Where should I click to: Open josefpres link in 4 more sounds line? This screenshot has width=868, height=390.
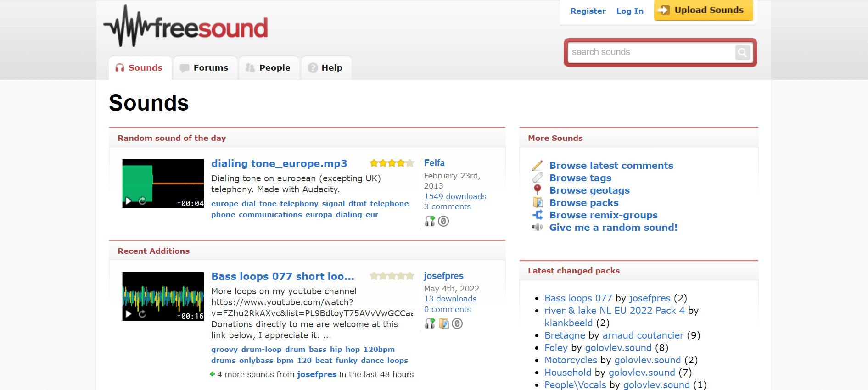click(317, 374)
